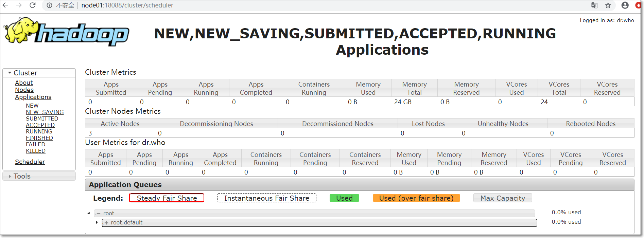Screen dimensions: 644x238
Task: Open the Scheduler link in sidebar
Action: 30,162
